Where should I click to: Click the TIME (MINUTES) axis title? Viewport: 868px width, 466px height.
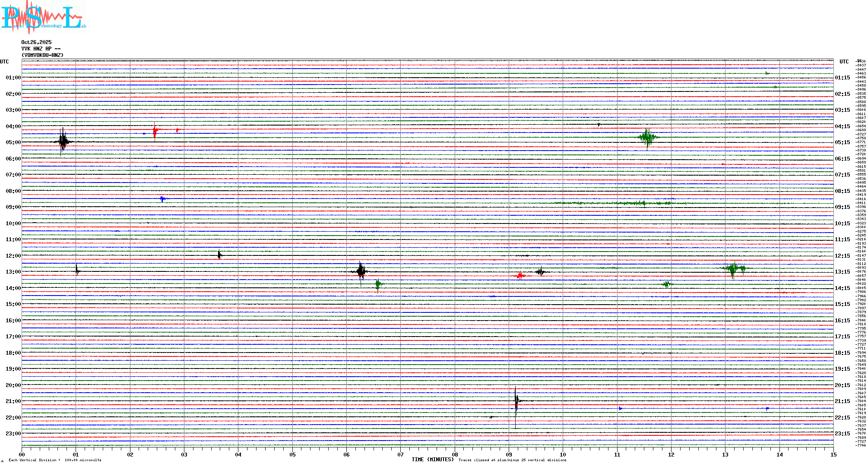pyautogui.click(x=432, y=460)
